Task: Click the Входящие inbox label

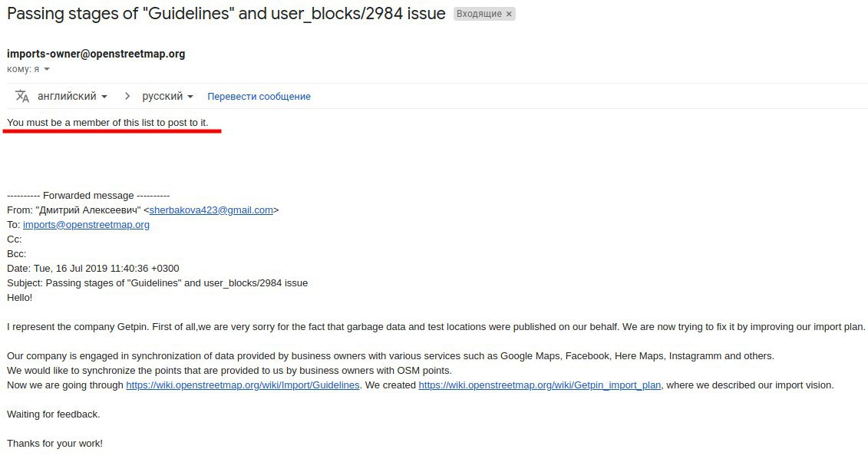Action: tap(479, 14)
